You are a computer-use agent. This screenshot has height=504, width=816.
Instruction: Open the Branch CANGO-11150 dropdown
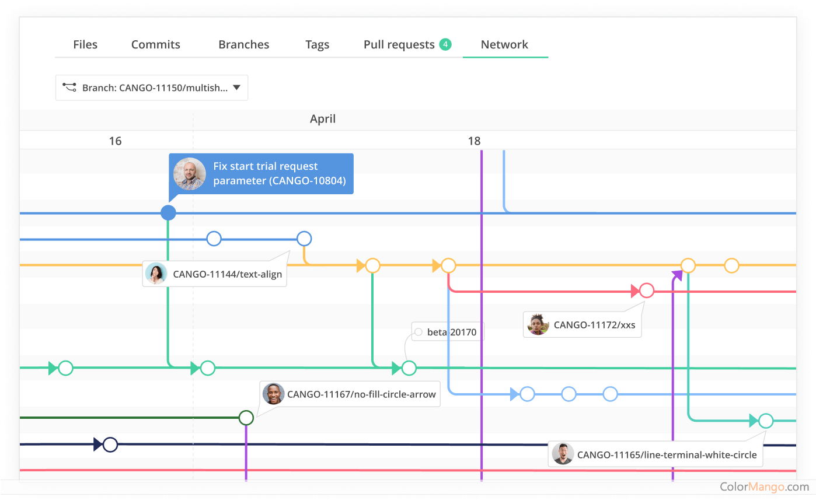click(x=152, y=87)
